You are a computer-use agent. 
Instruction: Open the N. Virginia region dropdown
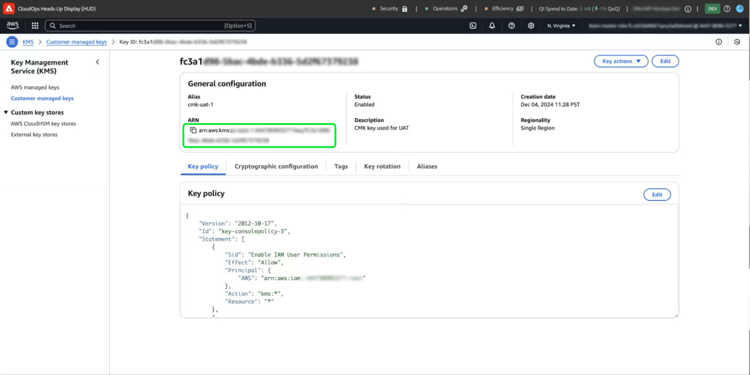pyautogui.click(x=561, y=26)
